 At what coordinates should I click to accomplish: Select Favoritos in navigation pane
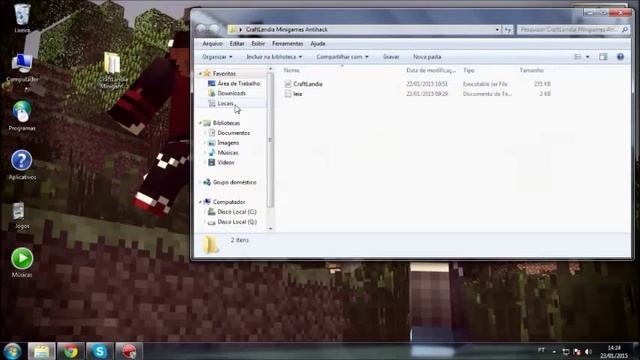coord(224,73)
